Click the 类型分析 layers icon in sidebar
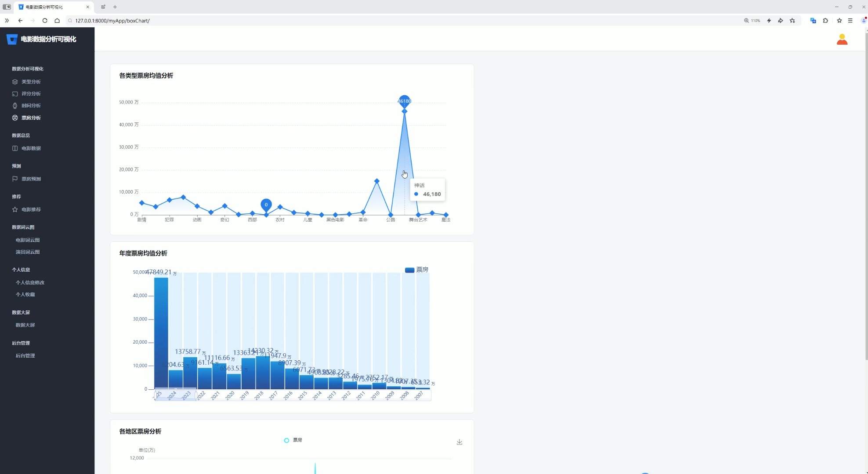The width and height of the screenshot is (868, 474). click(x=15, y=82)
